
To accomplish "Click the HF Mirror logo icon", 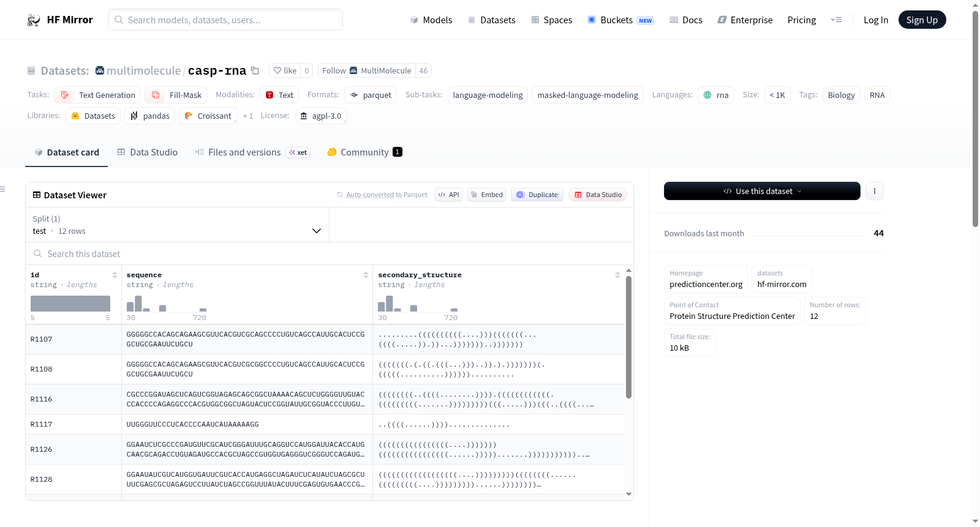I will pyautogui.click(x=34, y=20).
